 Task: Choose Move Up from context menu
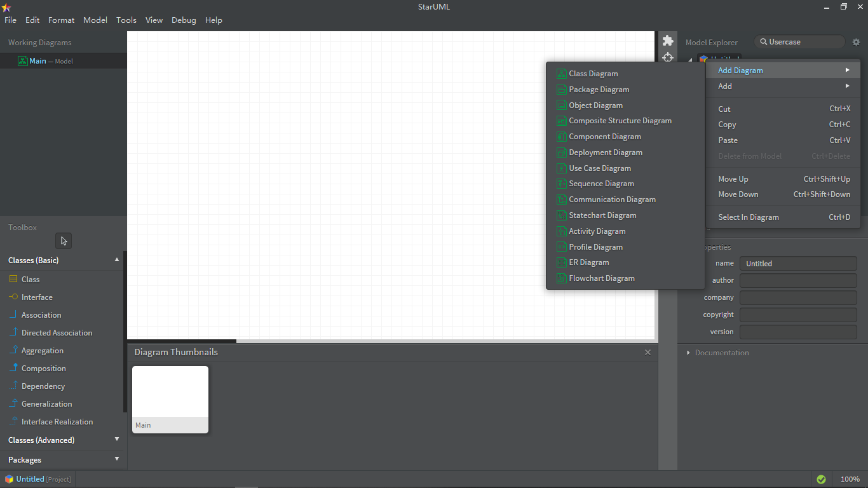point(783,179)
